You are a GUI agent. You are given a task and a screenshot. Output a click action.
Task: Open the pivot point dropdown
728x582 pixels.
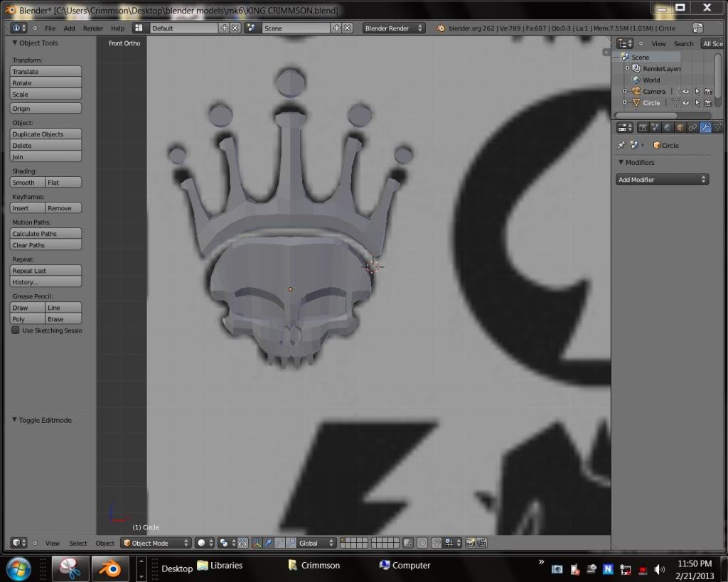click(227, 542)
